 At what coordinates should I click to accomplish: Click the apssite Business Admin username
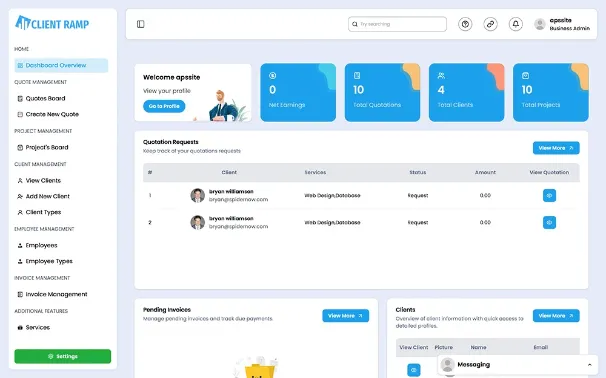(569, 24)
